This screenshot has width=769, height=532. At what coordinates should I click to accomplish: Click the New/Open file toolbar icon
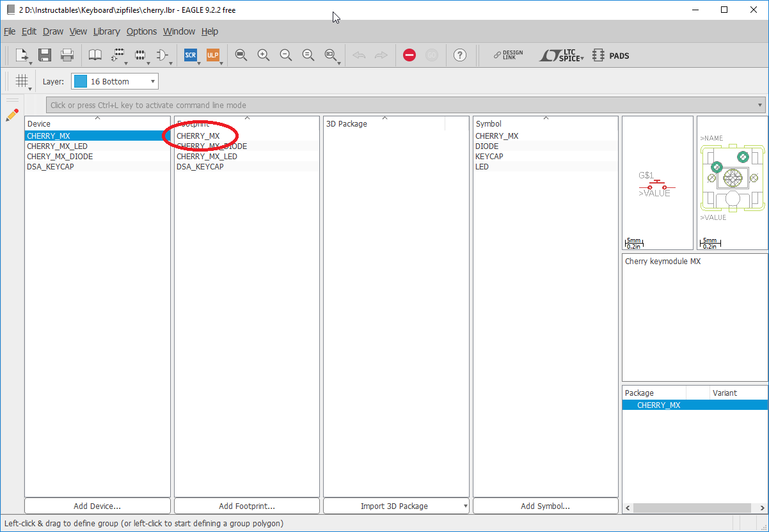pyautogui.click(x=22, y=55)
